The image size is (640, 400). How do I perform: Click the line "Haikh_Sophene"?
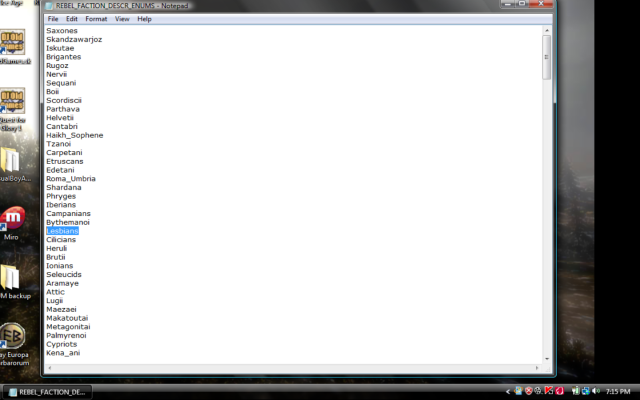(x=75, y=135)
